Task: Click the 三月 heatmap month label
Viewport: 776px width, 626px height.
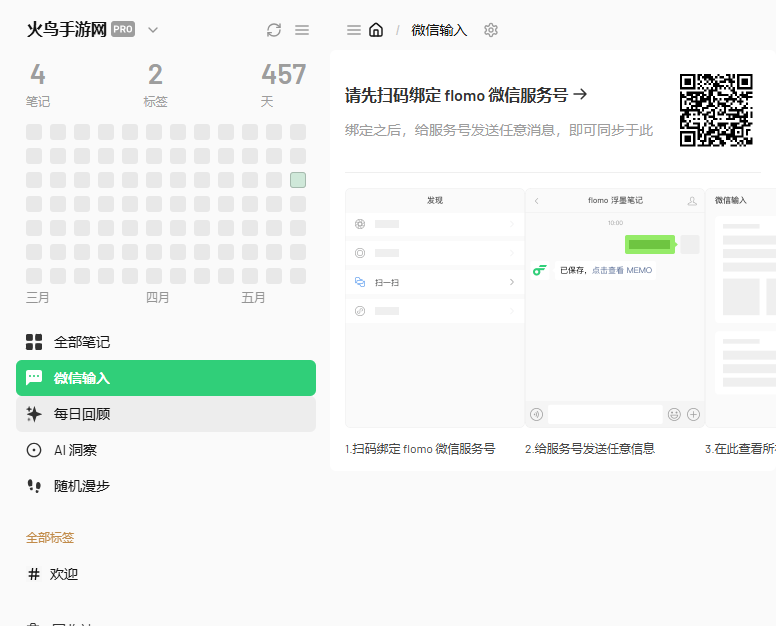Action: (x=38, y=297)
